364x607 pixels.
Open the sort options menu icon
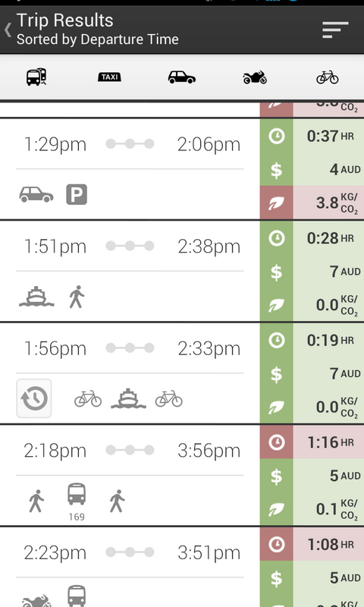click(335, 30)
